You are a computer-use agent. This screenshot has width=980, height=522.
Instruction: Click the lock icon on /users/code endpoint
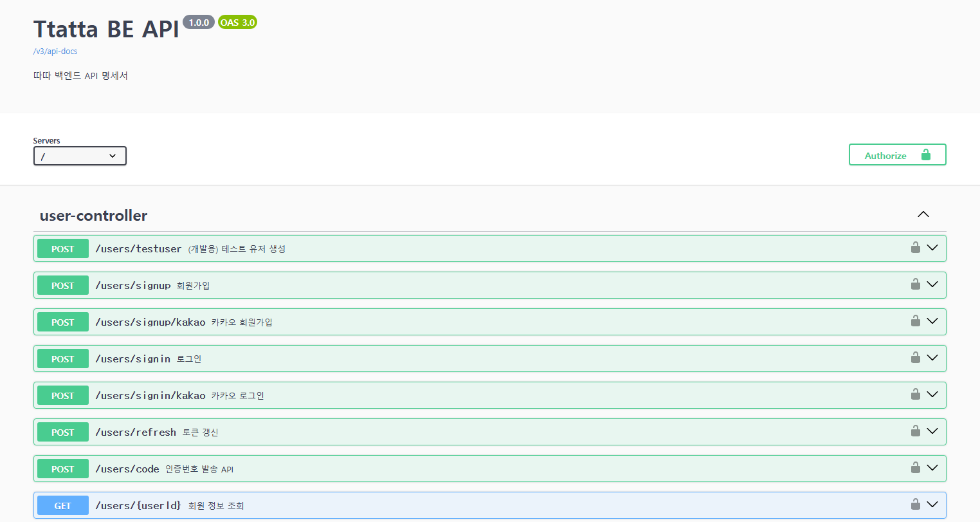pos(915,469)
